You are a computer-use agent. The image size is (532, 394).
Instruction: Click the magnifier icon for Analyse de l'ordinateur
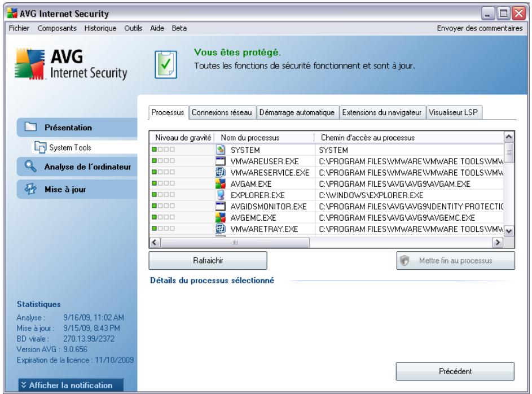(x=30, y=167)
